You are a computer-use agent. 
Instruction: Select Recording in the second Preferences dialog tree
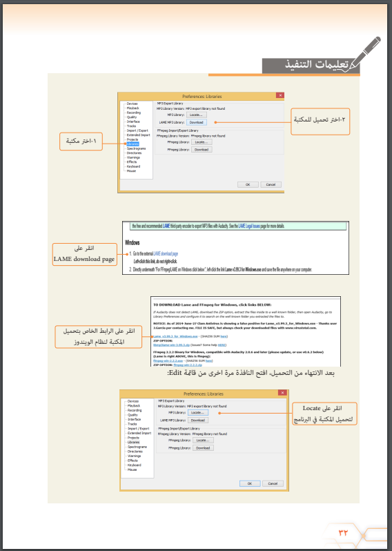135,410
